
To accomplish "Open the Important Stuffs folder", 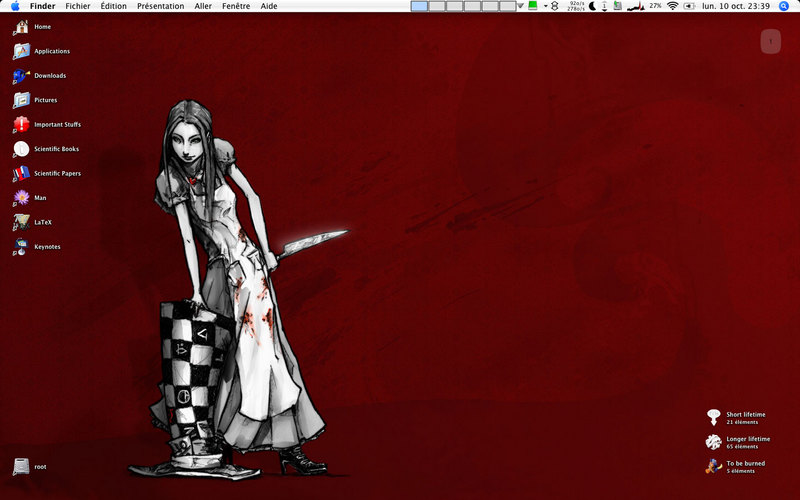I will 21,124.
